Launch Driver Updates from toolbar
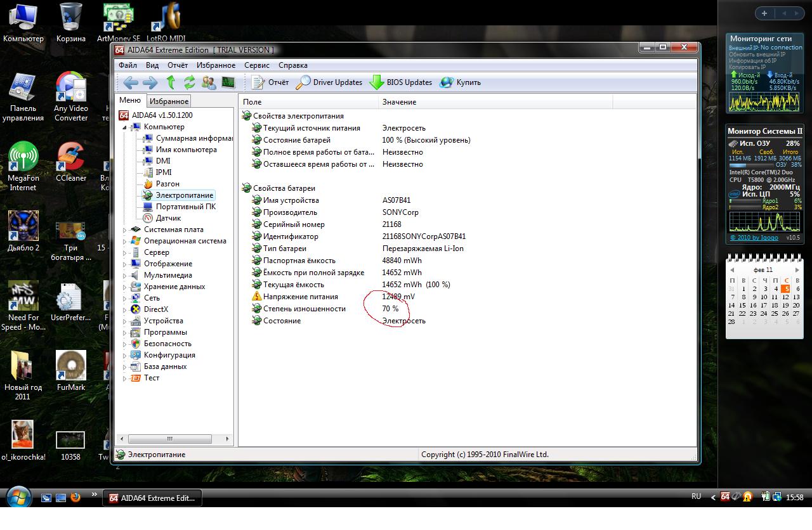Screen dimensions: 812x530 tap(329, 82)
